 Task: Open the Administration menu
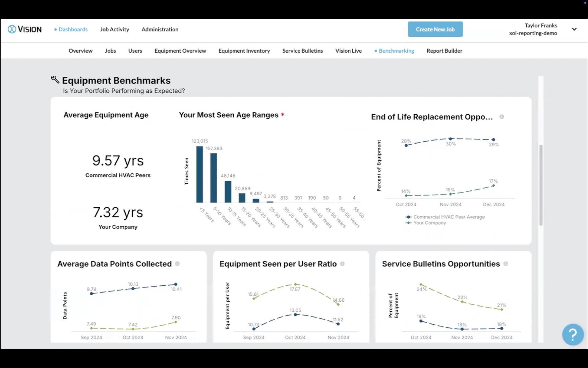160,29
